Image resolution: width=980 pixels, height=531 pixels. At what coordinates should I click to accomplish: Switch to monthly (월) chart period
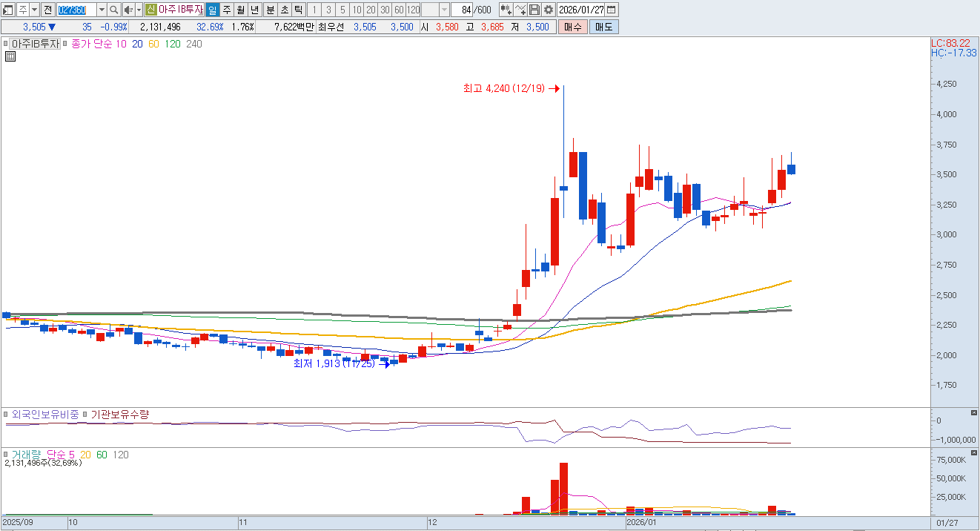coord(241,10)
